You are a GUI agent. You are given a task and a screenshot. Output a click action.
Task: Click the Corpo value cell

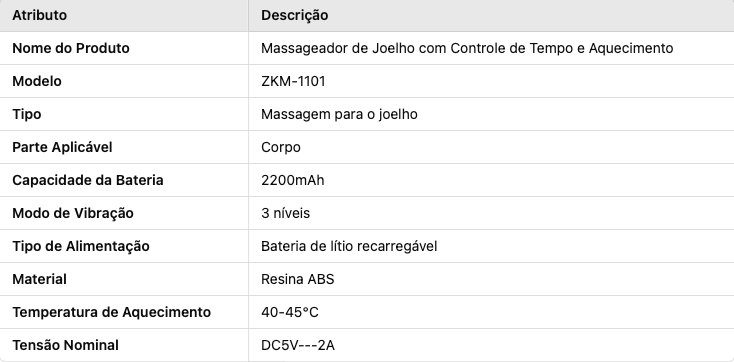coord(491,147)
